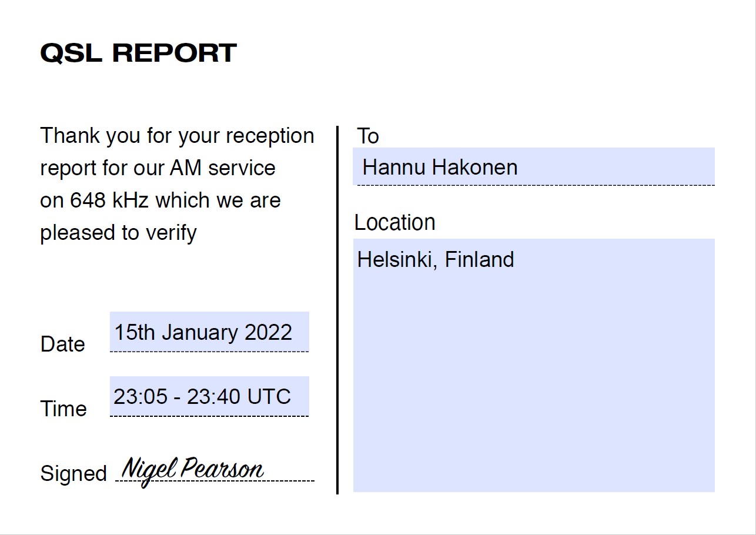Click the 'pleased to verify' text line
756x535 pixels.
point(118,233)
